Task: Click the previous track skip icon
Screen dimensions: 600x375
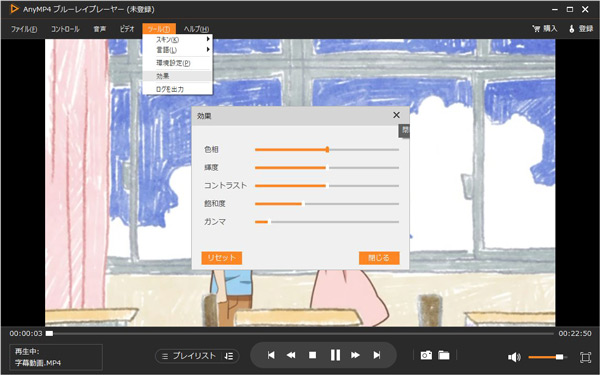Action: pyautogui.click(x=271, y=355)
